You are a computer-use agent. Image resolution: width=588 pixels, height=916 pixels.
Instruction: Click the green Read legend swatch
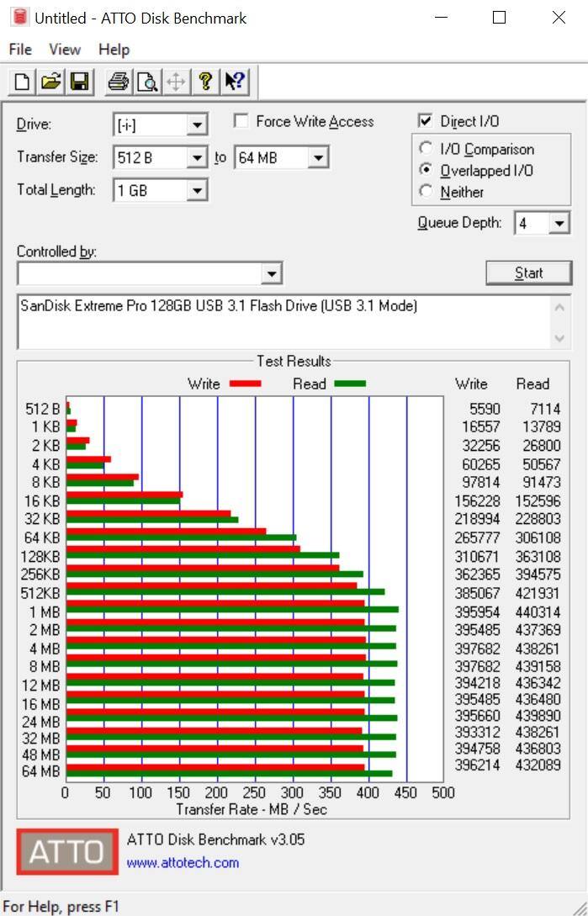point(350,384)
